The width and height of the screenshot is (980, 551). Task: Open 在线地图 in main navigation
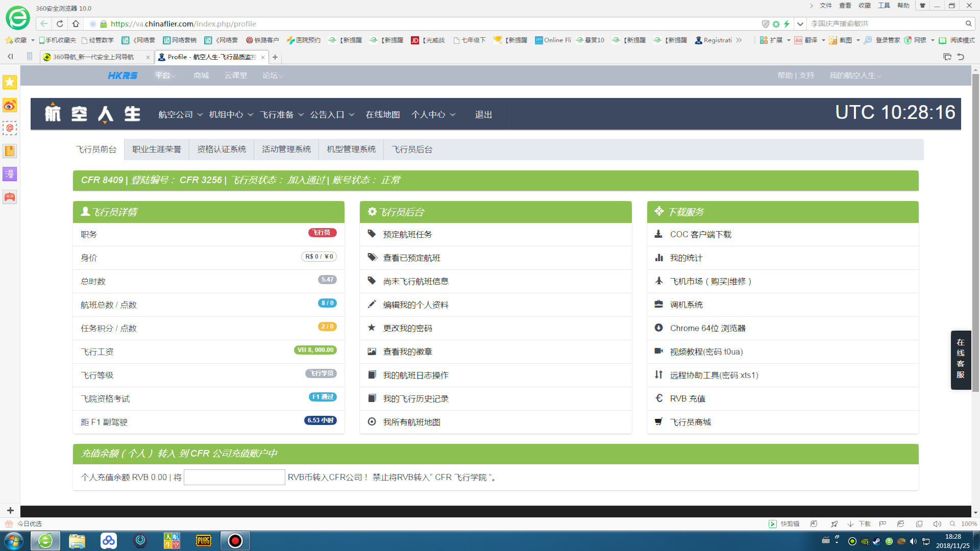tap(383, 115)
